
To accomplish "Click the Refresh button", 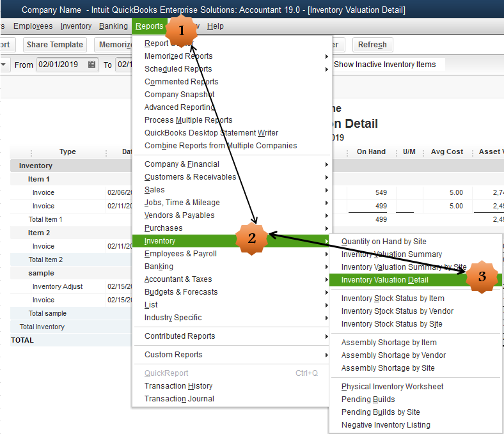I will (x=372, y=45).
